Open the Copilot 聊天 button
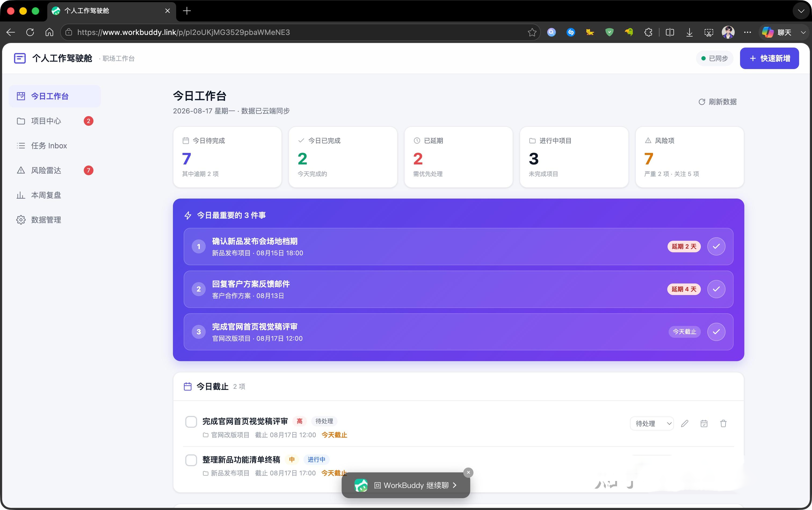Image resolution: width=812 pixels, height=510 pixels. [x=777, y=33]
